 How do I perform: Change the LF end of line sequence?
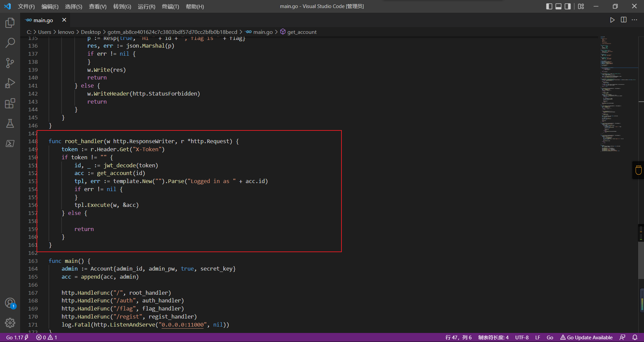[538, 337]
